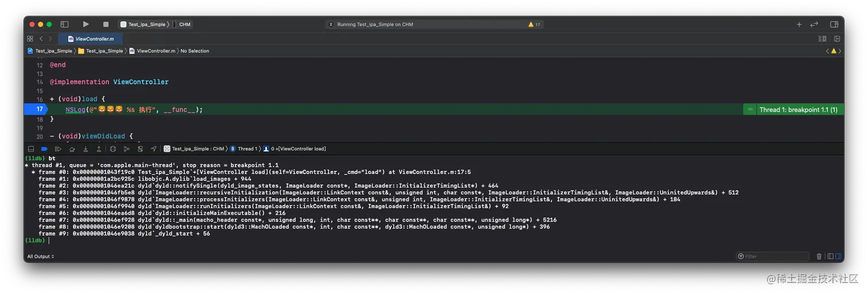This screenshot has width=868, height=294.
Task: Open Test_ipa_Simple project breadcrumb
Action: [x=50, y=51]
